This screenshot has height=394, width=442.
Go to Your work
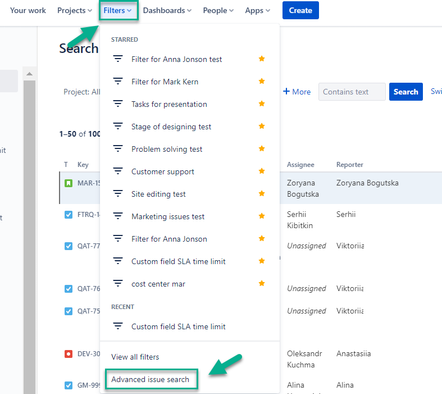[28, 10]
